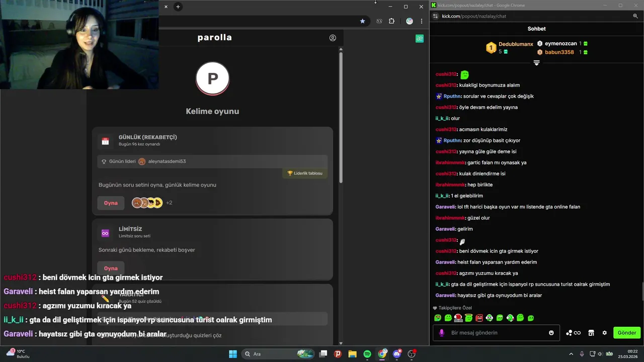Open the volume speaker icon in the system tray
Image resolution: width=644 pixels, height=362 pixels.
click(601, 354)
